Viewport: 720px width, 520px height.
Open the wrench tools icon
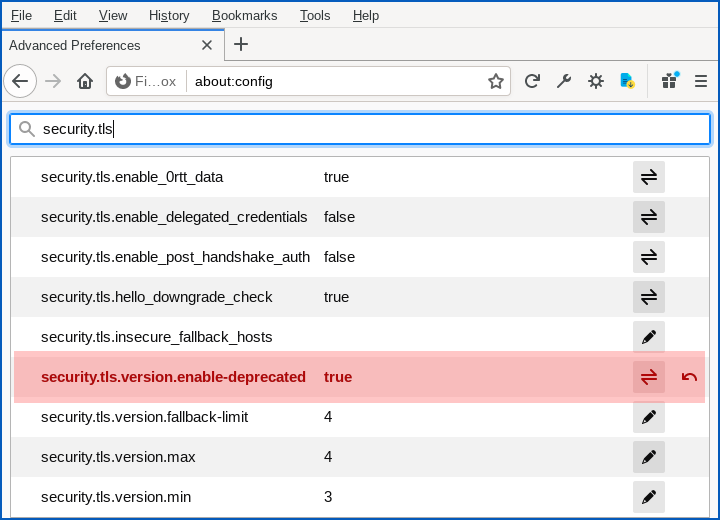tap(564, 81)
